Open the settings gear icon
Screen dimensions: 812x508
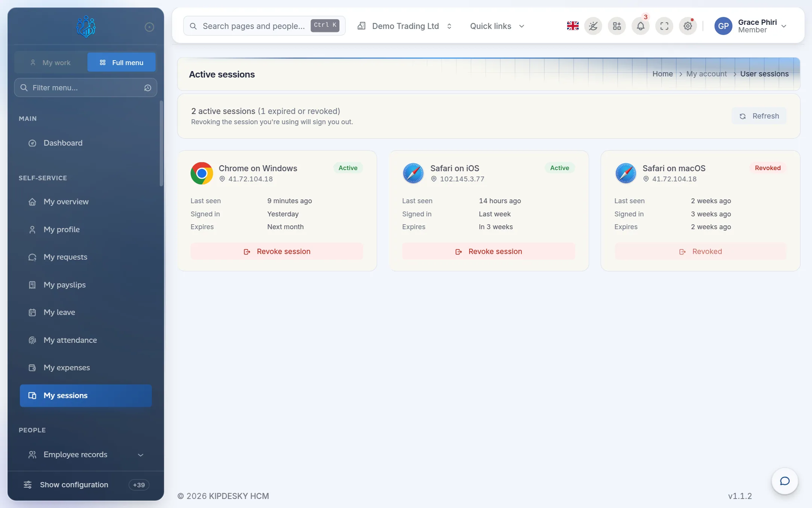[x=688, y=26]
